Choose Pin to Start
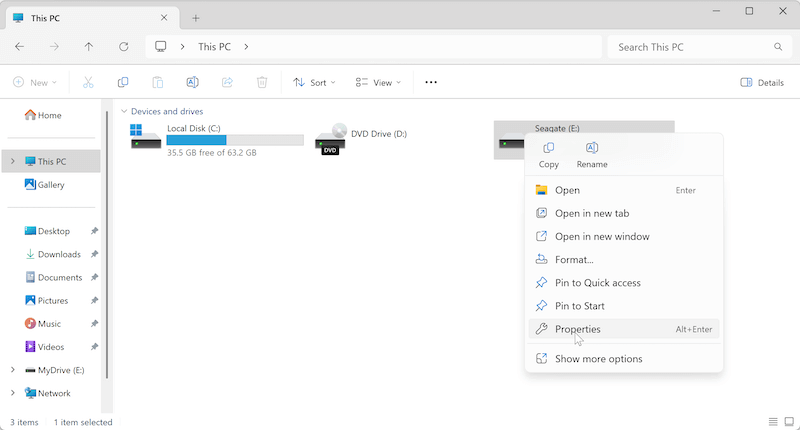Image resolution: width=800 pixels, height=430 pixels. click(x=623, y=306)
